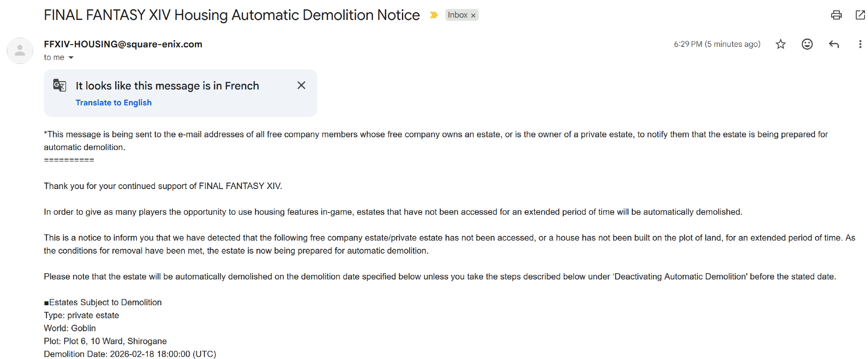Remove the Inbox label via x
This screenshot has width=868, height=359.
pos(473,16)
